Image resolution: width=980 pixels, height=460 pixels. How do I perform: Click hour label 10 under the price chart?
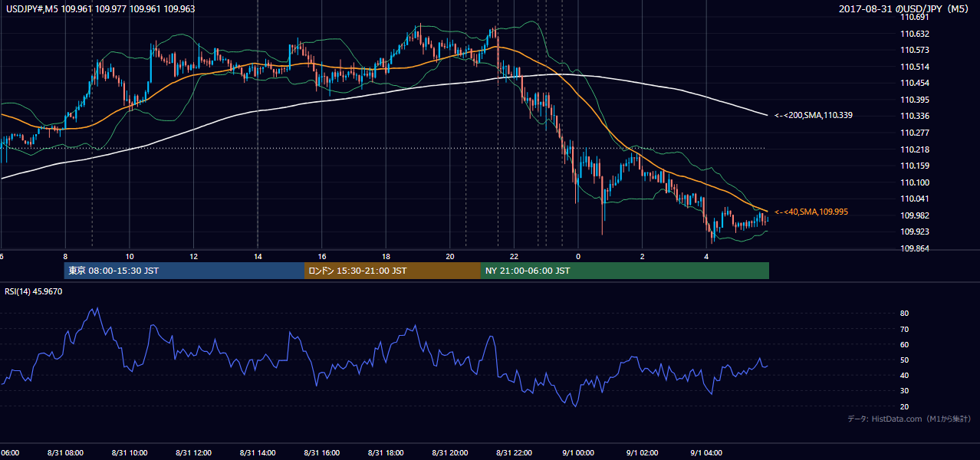[x=130, y=257]
